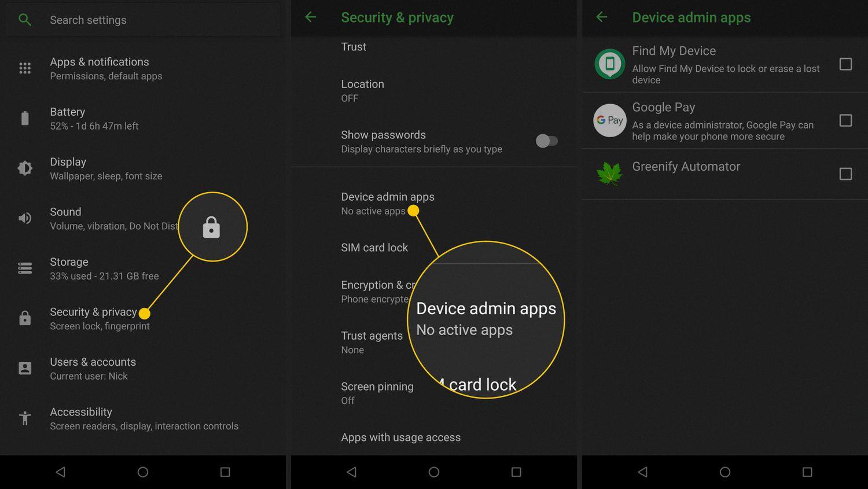Open Users & accounts settings
Image resolution: width=868 pixels, height=489 pixels.
click(93, 368)
